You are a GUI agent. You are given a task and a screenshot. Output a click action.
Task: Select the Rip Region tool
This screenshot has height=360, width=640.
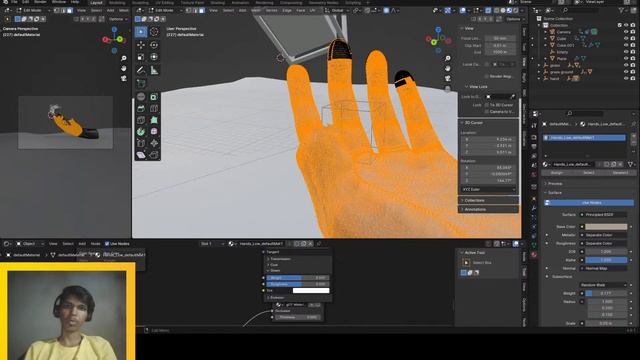(x=154, y=155)
